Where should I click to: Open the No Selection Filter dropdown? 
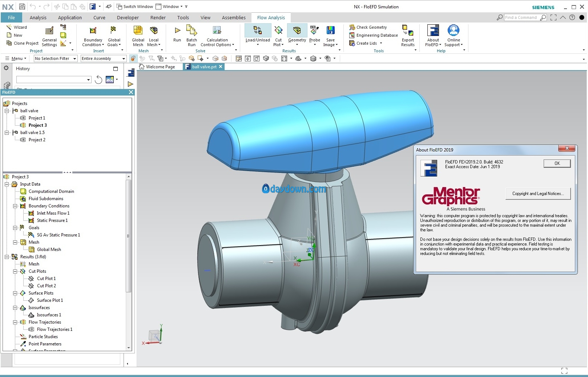click(56, 58)
